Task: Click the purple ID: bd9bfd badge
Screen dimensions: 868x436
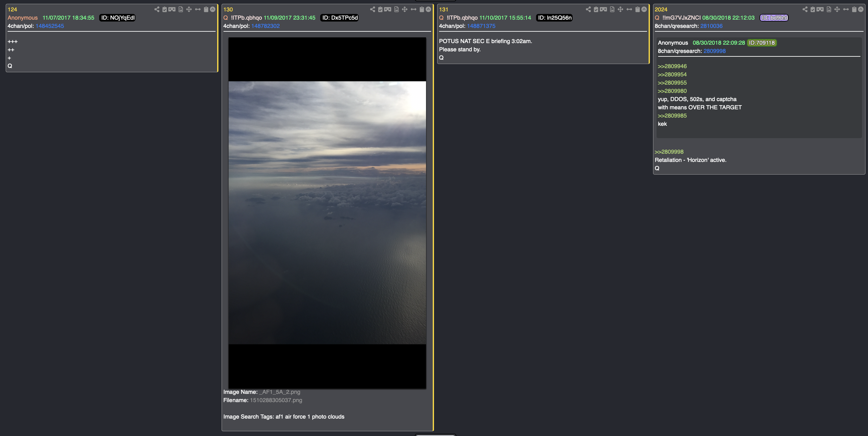Action: pyautogui.click(x=774, y=18)
